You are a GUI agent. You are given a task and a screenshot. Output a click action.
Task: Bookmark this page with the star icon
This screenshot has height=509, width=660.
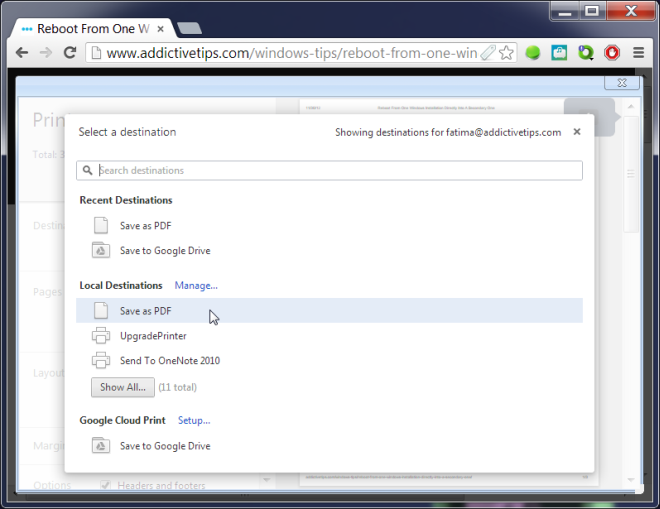[x=506, y=53]
